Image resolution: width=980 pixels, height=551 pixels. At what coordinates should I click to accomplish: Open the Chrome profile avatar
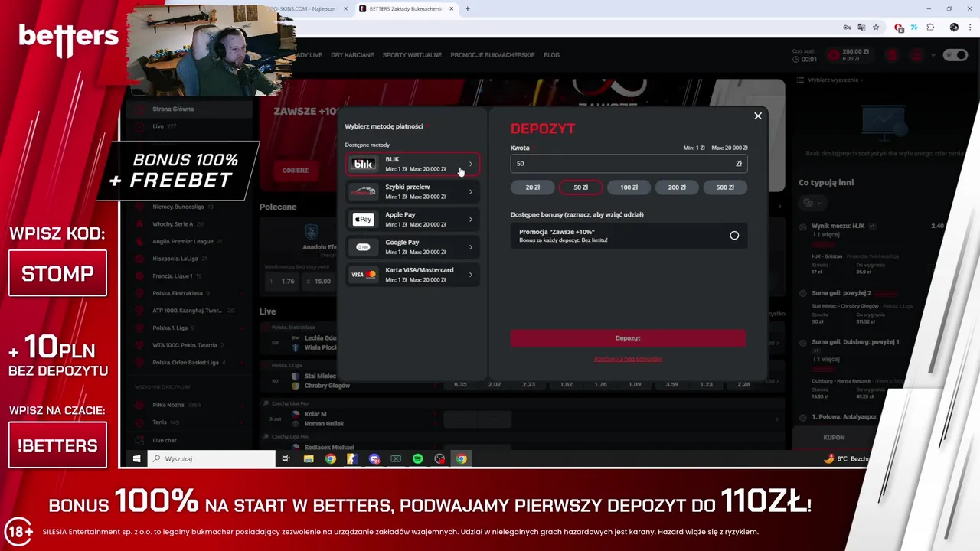click(954, 28)
